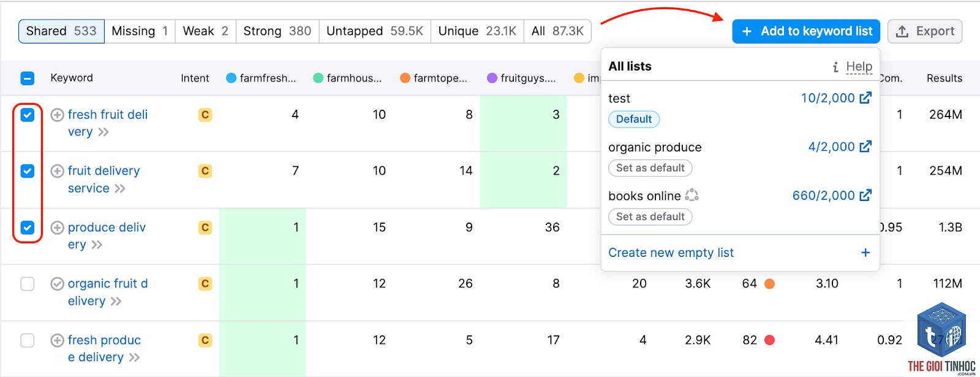Expand 'fruit delivery service' double chevron
Image resolution: width=980 pixels, height=377 pixels.
coord(119,188)
